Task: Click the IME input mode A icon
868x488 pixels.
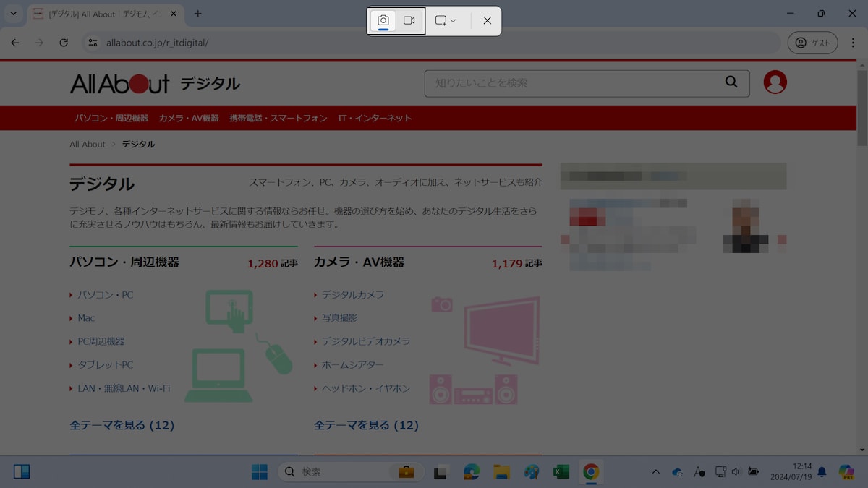Action: pos(699,472)
